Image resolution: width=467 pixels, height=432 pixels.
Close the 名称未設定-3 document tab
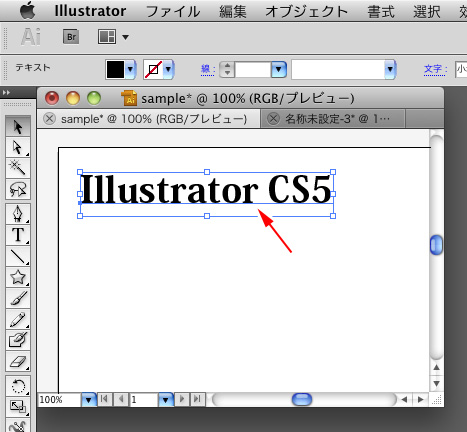[273, 119]
